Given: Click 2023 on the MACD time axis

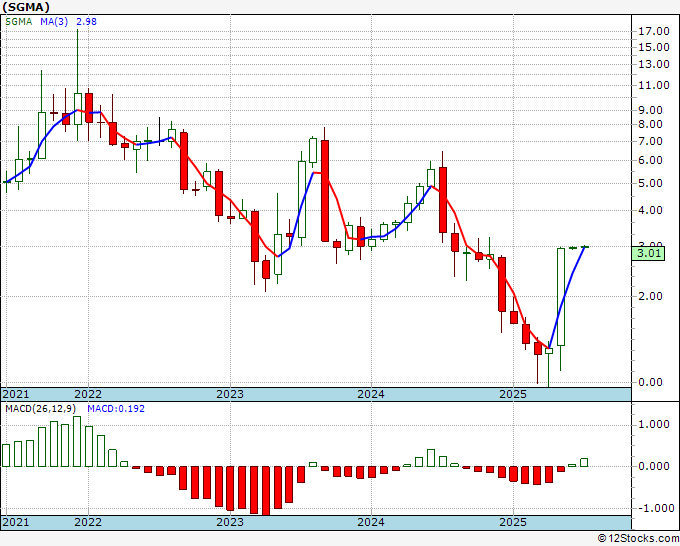Looking at the screenshot, I should (x=230, y=522).
